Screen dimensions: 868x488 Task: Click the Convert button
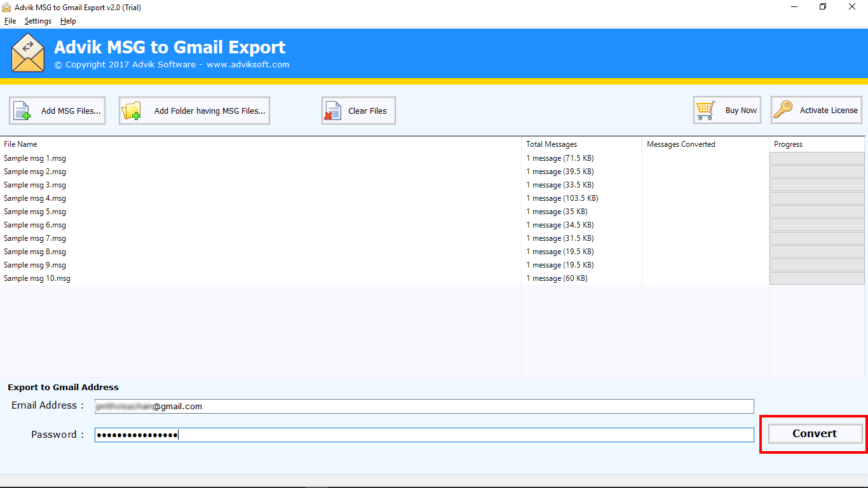[815, 433]
